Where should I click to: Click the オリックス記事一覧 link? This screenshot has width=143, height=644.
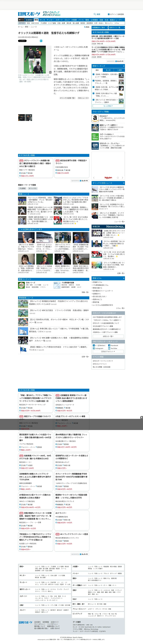pyautogui.click(x=67, y=98)
